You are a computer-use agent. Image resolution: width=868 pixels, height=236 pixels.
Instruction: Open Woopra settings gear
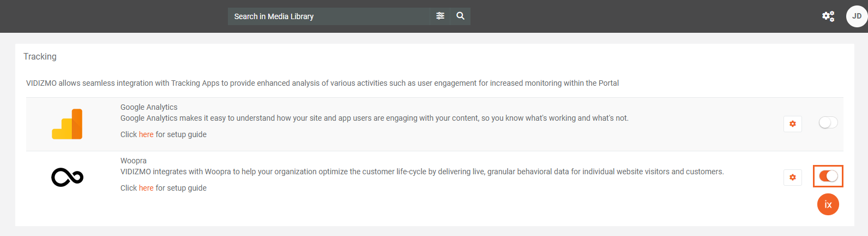792,178
